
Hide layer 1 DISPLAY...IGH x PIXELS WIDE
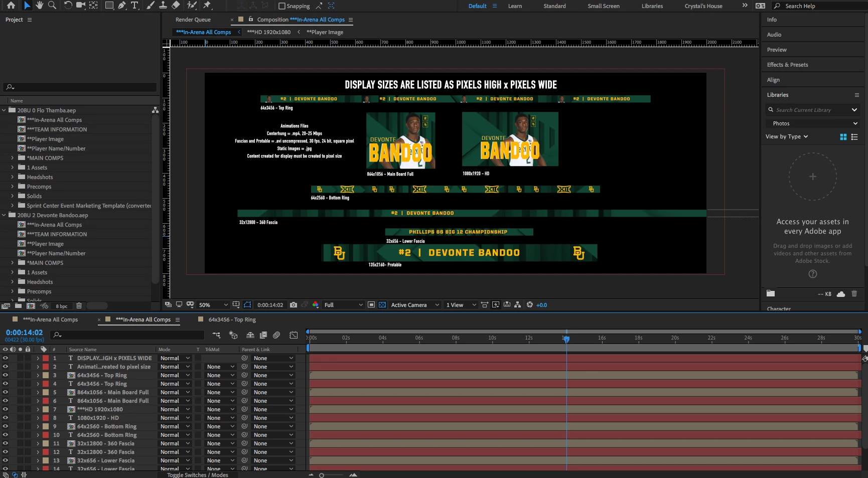6,358
